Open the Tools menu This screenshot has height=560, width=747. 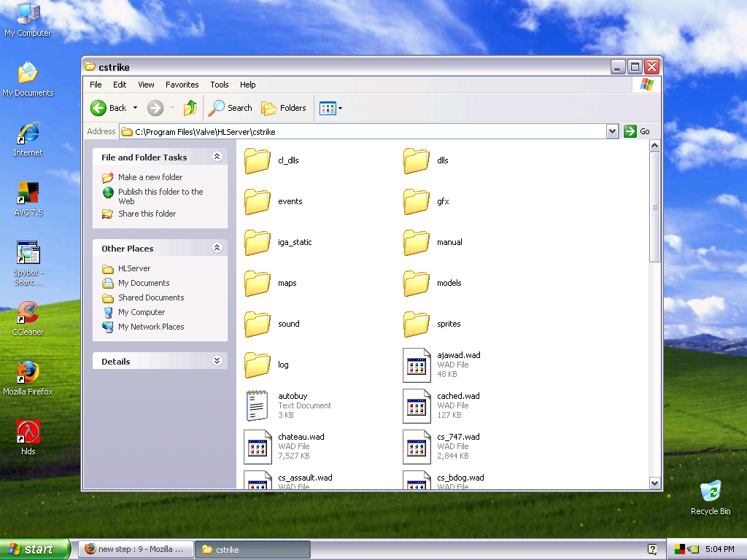point(219,85)
